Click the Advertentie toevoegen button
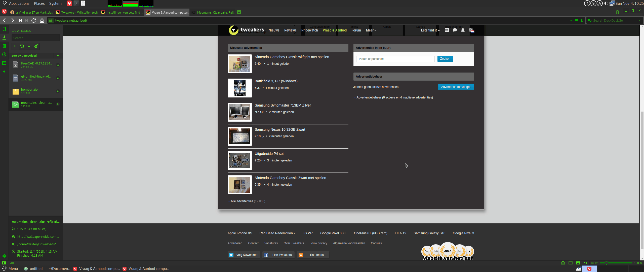Viewport: 644px width, 272px height. (x=456, y=87)
